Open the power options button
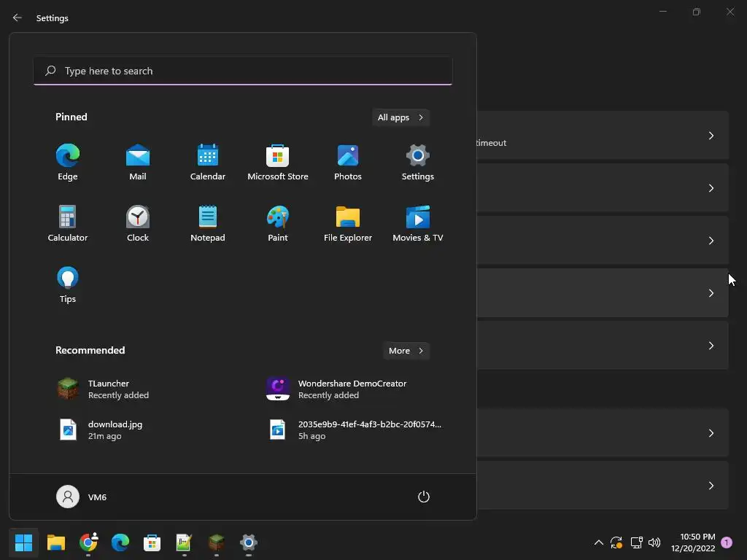 (424, 497)
